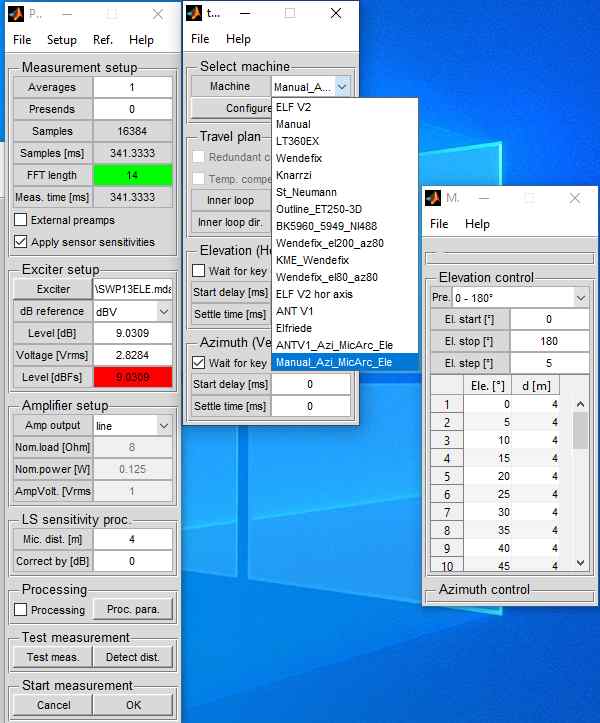Uncheck Apply sensor sensitivities
Viewport: 600px width, 723px height.
[21, 242]
